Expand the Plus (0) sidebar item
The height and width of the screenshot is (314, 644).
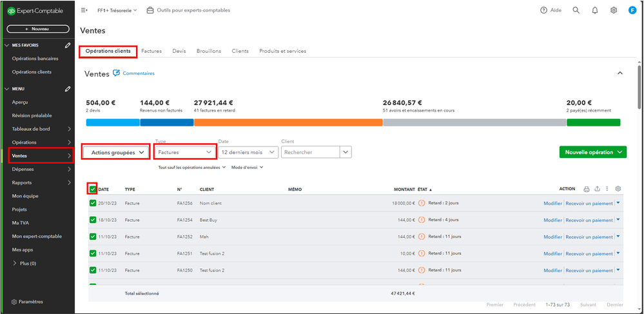(x=24, y=263)
